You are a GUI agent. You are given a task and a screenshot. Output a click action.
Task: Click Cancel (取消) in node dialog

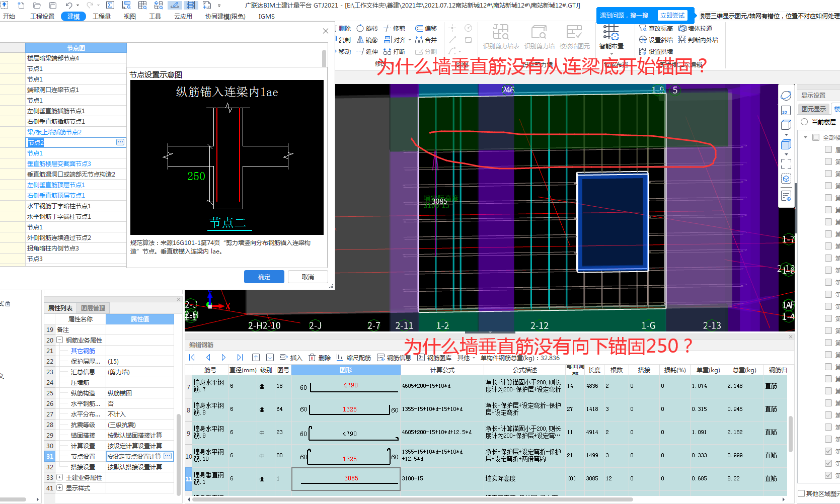[308, 277]
